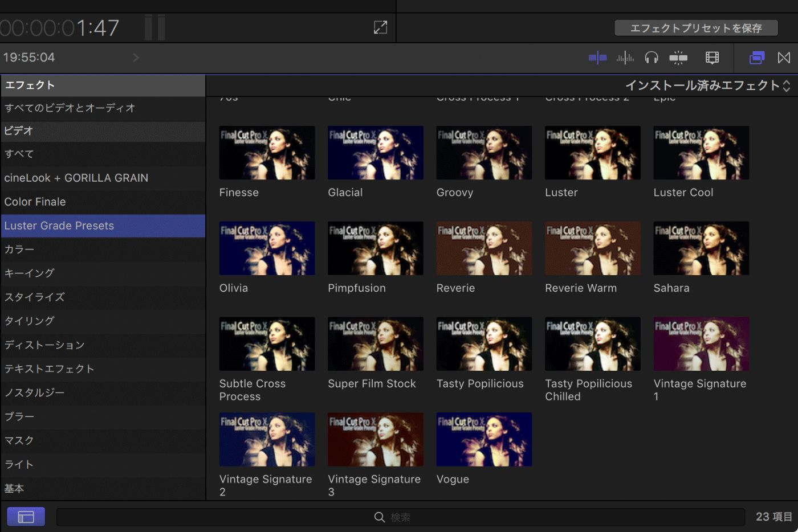Select the ライト category

click(103, 465)
